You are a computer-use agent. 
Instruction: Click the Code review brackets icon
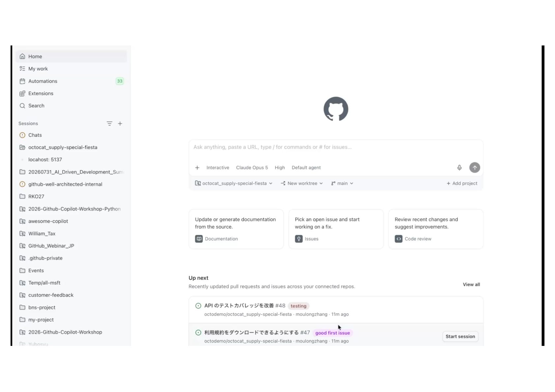(x=398, y=239)
